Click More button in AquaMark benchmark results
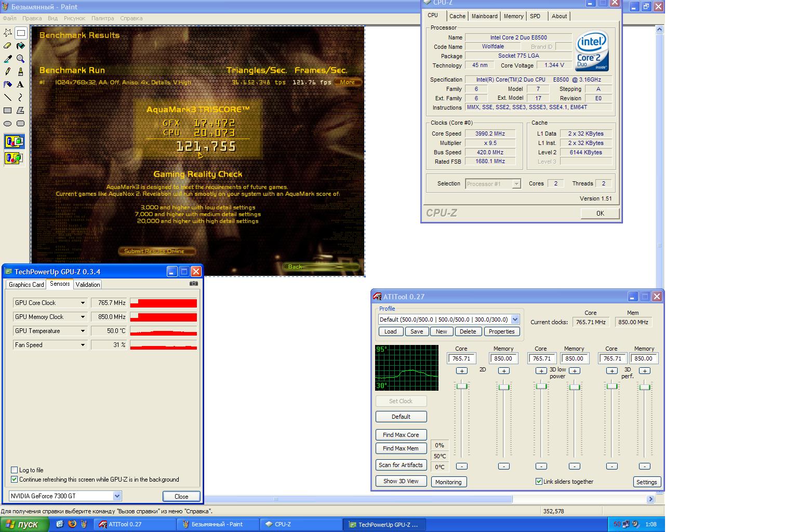The image size is (798, 532). click(347, 82)
